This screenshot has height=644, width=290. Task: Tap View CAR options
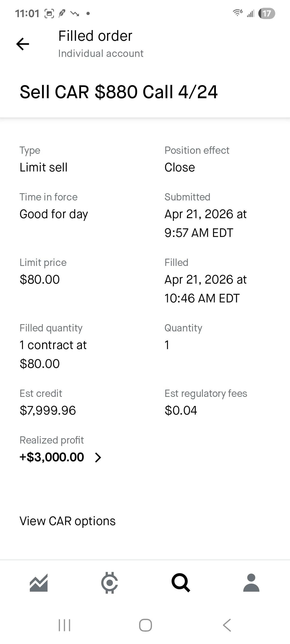tap(67, 521)
